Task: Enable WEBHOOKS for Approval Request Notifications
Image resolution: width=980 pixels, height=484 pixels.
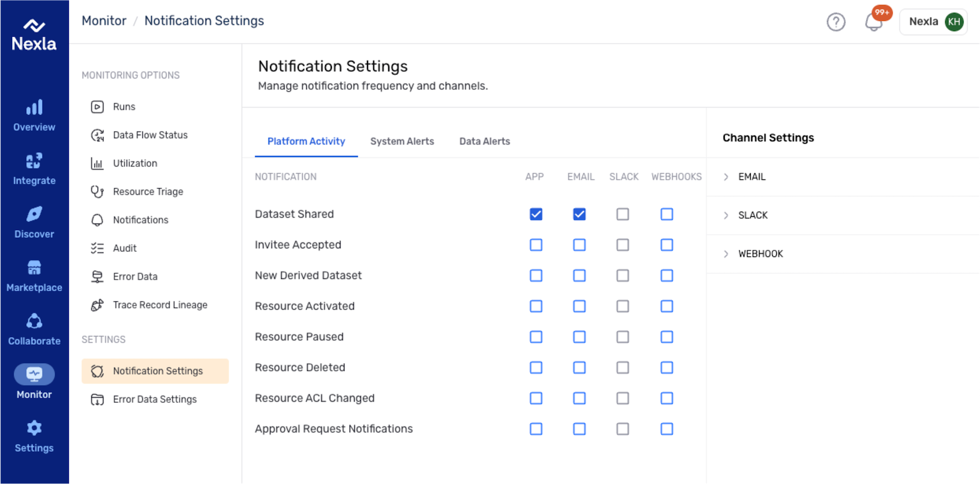Action: point(667,429)
